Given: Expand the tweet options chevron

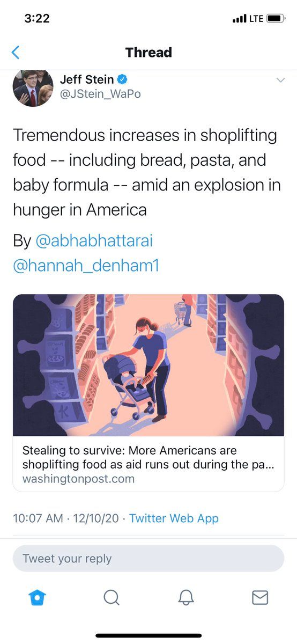Looking at the screenshot, I should coord(280,80).
